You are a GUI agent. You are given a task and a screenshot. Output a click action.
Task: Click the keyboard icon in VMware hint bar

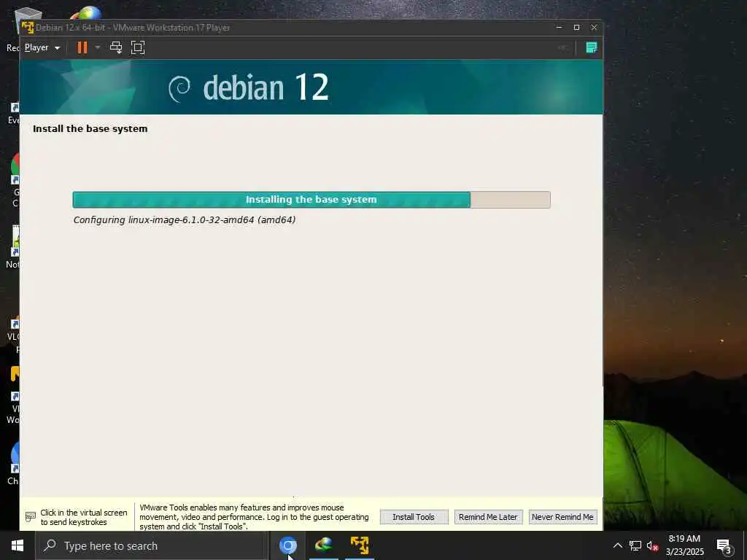(x=31, y=517)
